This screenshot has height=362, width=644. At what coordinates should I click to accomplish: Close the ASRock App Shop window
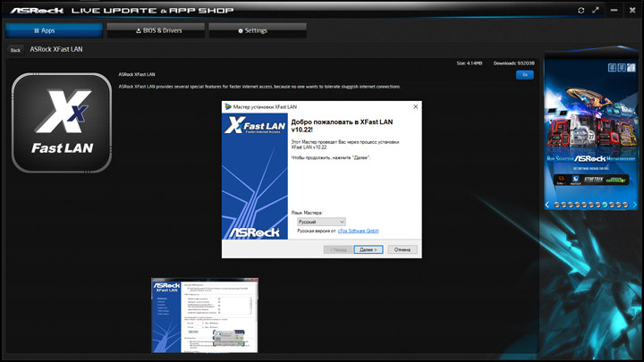632,10
